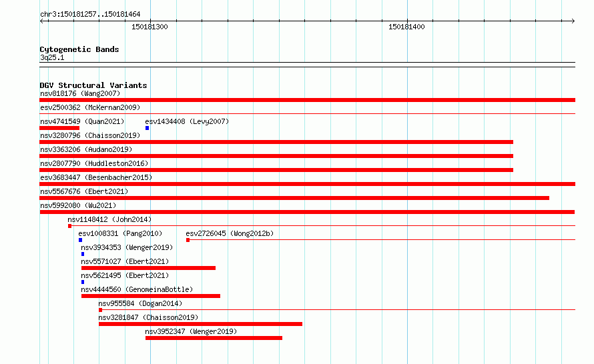Open the esv2726045 (Wong2012b) label
594x364 pixels.
230,233
